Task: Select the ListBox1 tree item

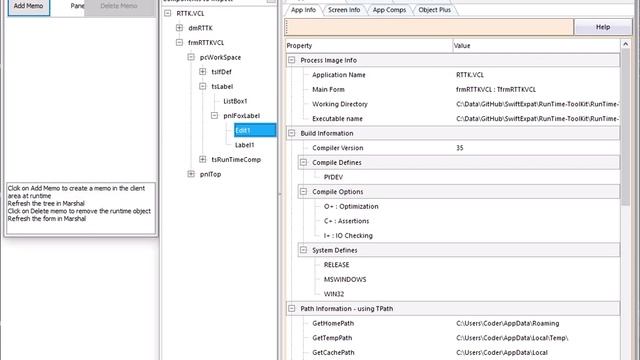Action: 235,101
